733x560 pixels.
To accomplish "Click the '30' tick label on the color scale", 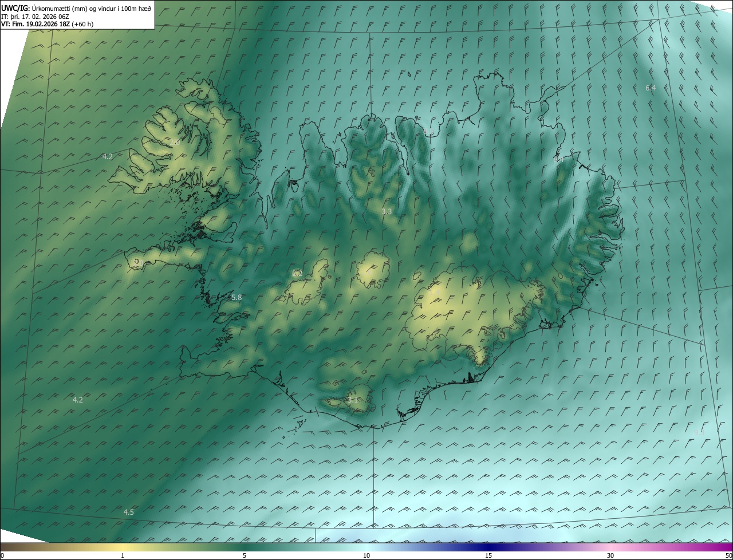I will tap(610, 555).
